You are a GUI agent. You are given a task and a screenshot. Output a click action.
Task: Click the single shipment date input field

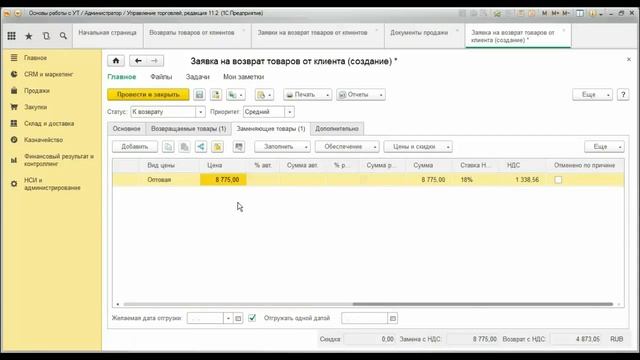point(364,318)
